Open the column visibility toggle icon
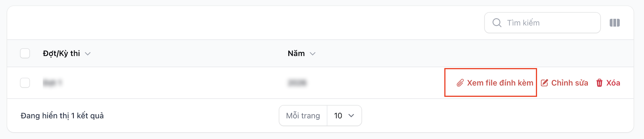 point(614,23)
